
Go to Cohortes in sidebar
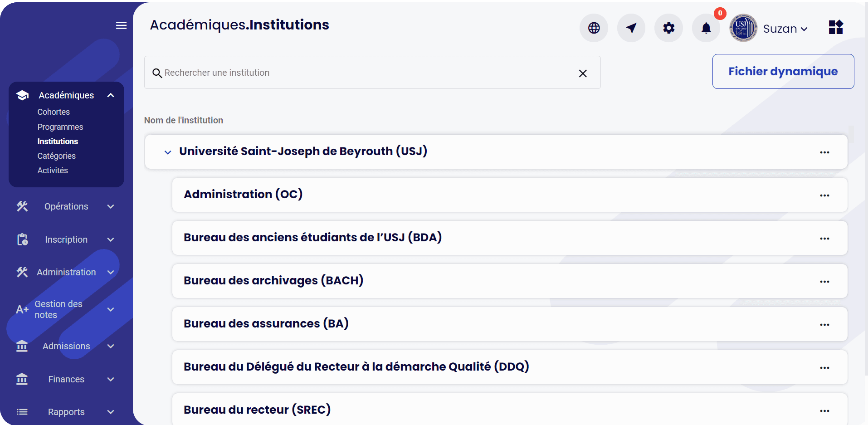pyautogui.click(x=54, y=112)
